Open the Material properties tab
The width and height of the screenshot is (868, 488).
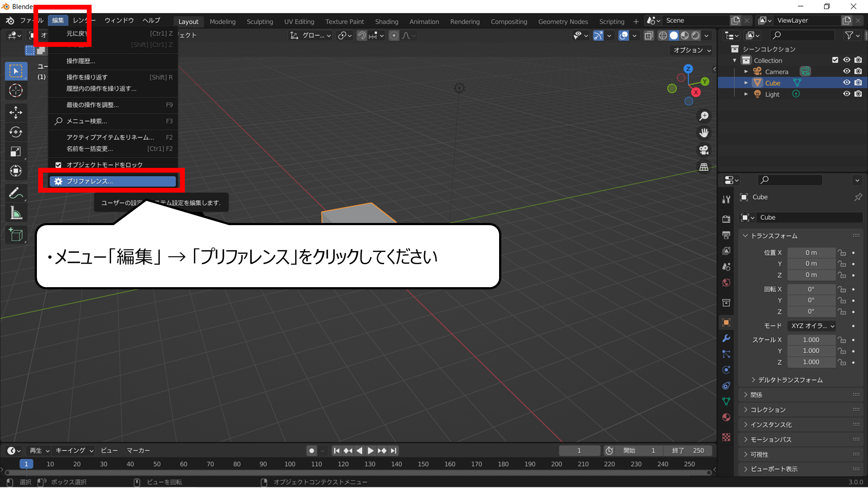click(x=726, y=418)
